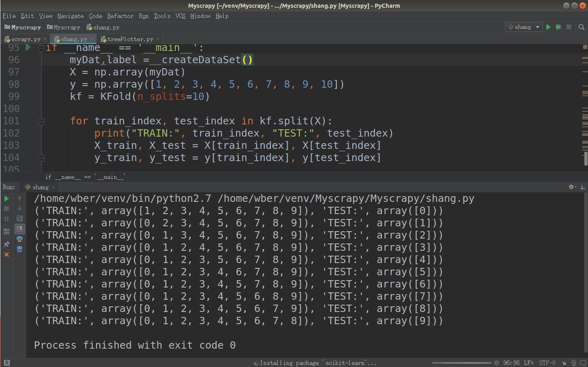
Task: Click the green Debug bug icon
Action: (x=558, y=27)
